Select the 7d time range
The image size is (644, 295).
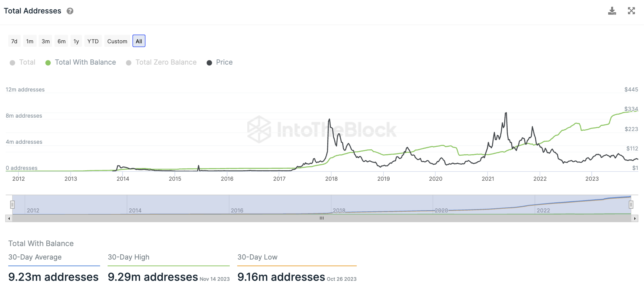(x=14, y=41)
